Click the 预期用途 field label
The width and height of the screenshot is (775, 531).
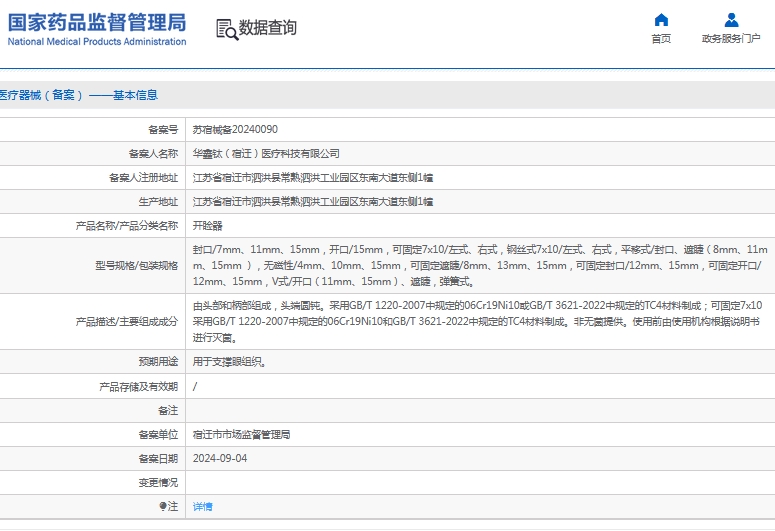[x=158, y=362]
